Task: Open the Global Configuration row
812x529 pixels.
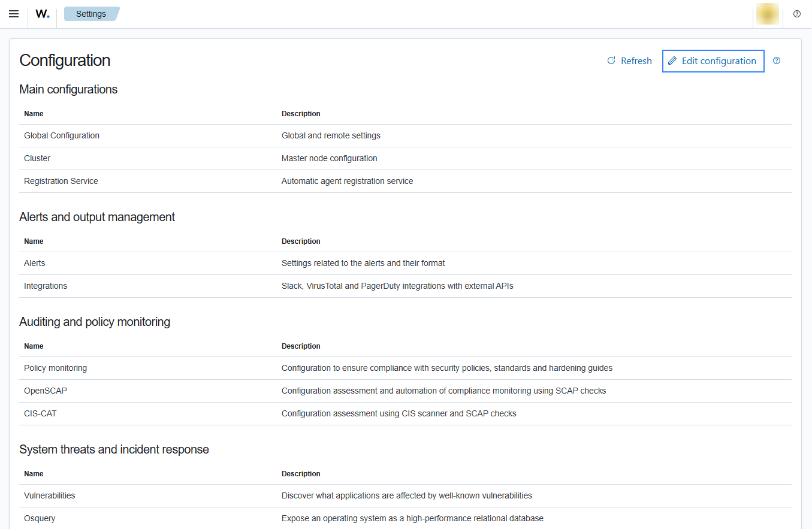Action: pos(62,135)
